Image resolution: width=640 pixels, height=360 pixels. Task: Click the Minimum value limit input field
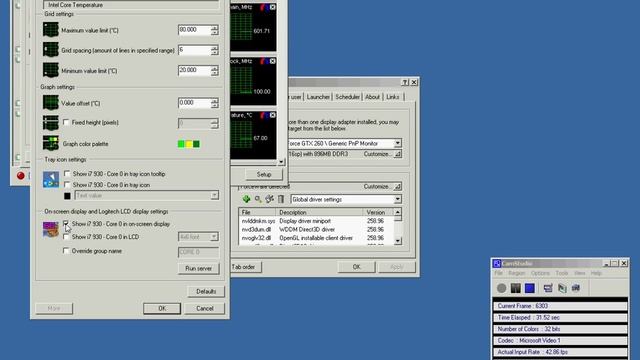[194, 71]
